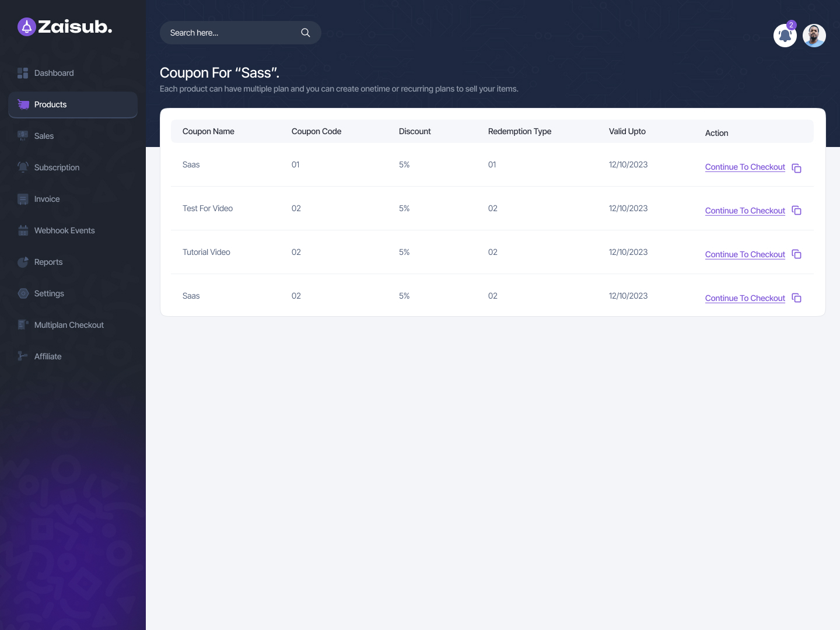Copy checkout link for Test For Video coupon
840x630 pixels.
tap(797, 211)
